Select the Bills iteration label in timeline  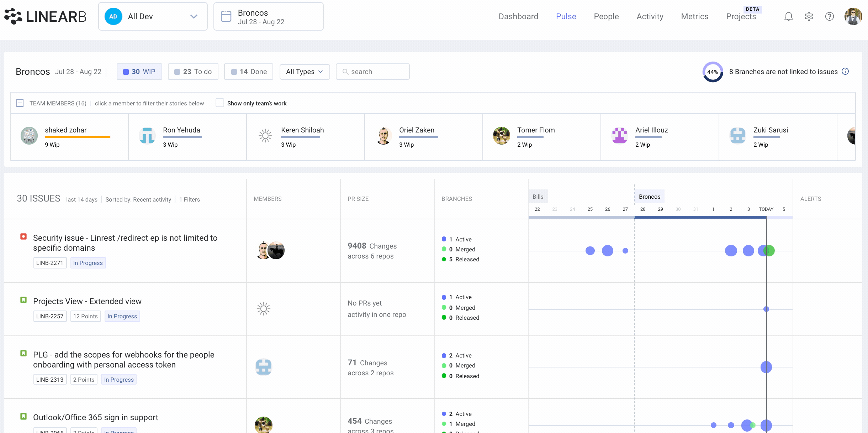click(538, 197)
